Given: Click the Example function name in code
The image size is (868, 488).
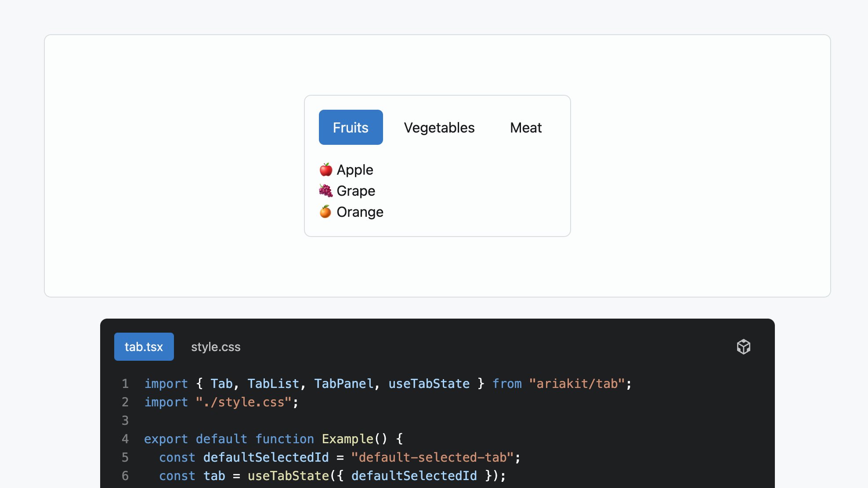Looking at the screenshot, I should (x=347, y=439).
